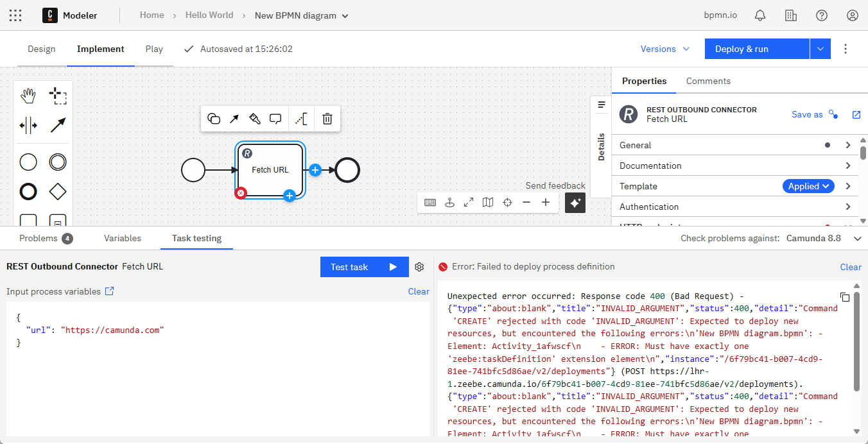868x444 pixels.
Task: Switch to the Problems tab
Action: point(45,238)
